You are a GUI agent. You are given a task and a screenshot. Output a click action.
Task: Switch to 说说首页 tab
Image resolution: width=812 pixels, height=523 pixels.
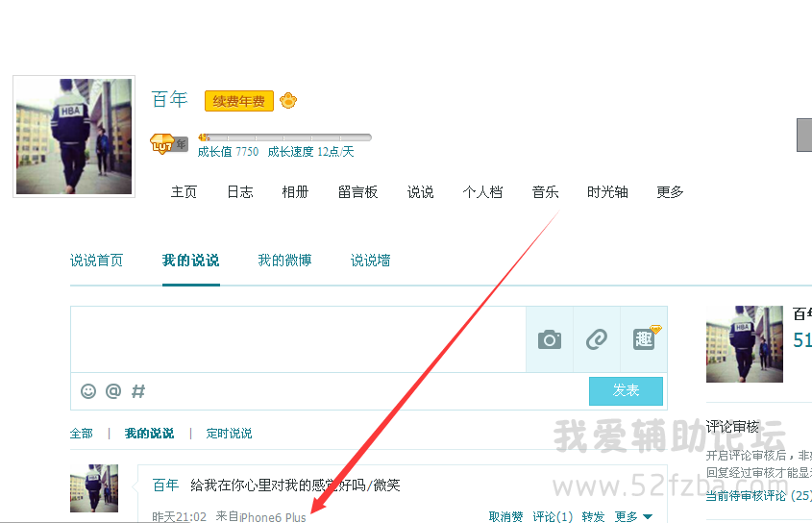(x=97, y=261)
